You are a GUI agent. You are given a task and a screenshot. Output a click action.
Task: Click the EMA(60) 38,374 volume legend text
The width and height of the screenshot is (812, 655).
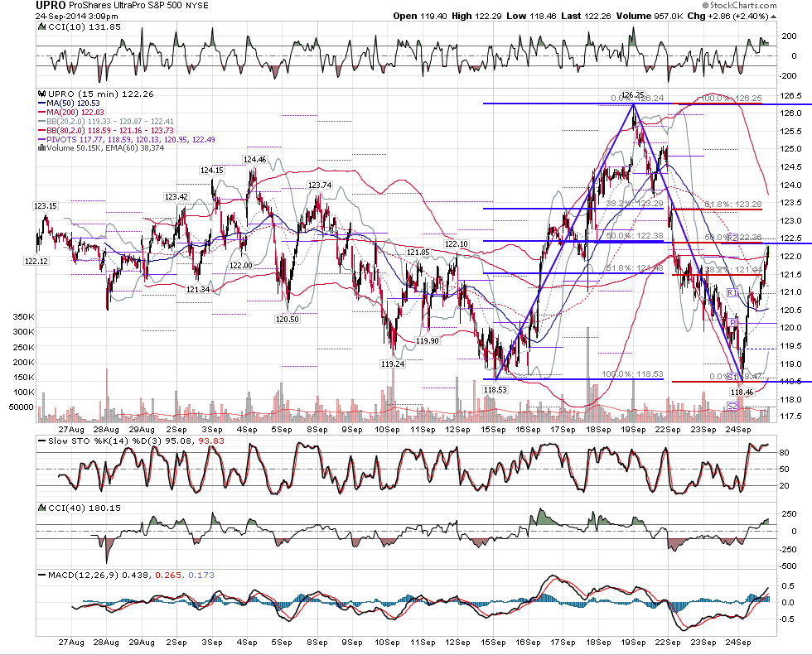[x=134, y=148]
